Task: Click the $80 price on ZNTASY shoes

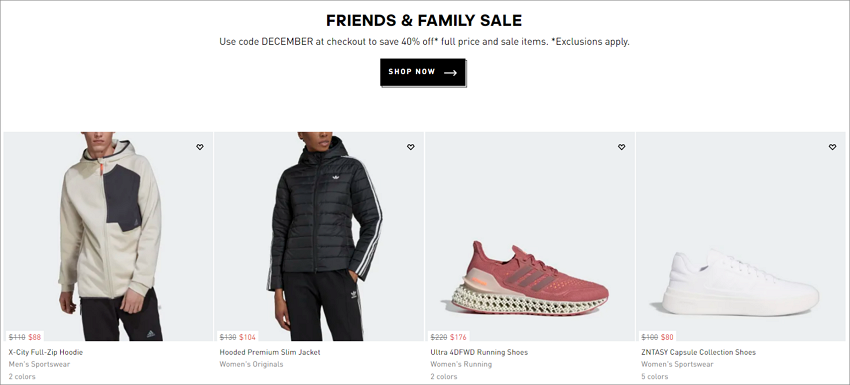Action: 667,337
